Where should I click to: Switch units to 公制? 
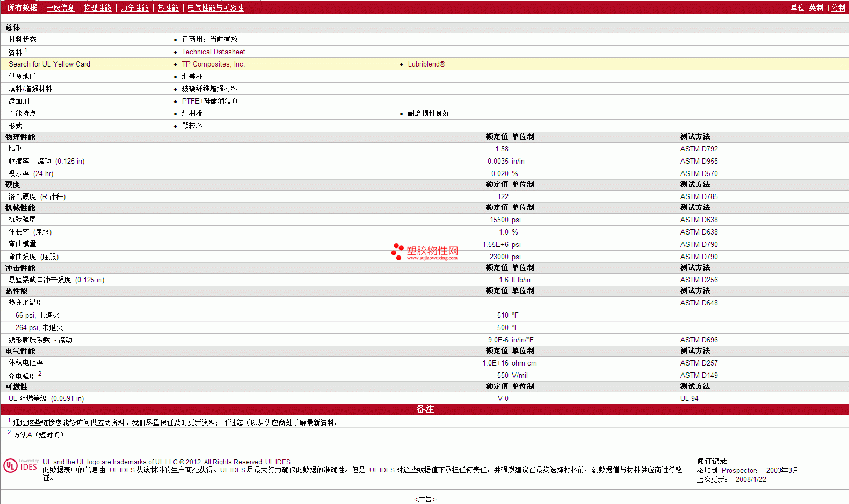click(x=838, y=8)
